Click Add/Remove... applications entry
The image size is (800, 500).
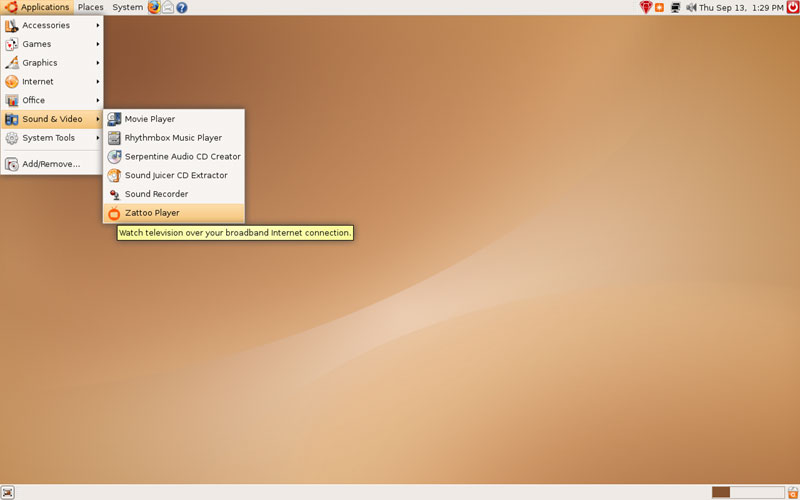coord(52,164)
